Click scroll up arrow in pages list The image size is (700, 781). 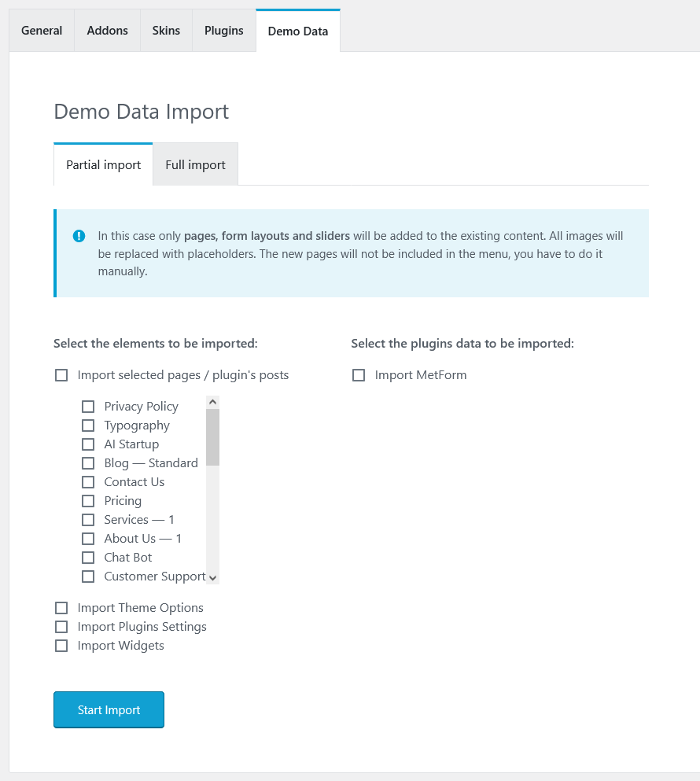coord(212,402)
